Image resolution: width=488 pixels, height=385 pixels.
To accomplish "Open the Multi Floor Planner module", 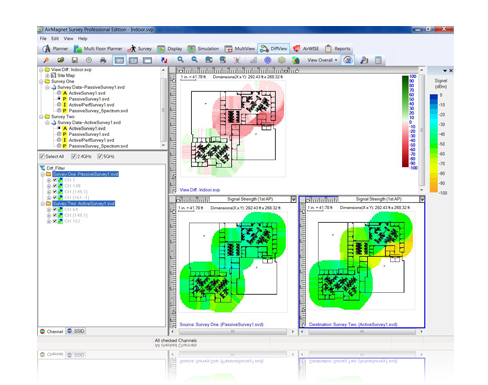I will tap(98, 49).
